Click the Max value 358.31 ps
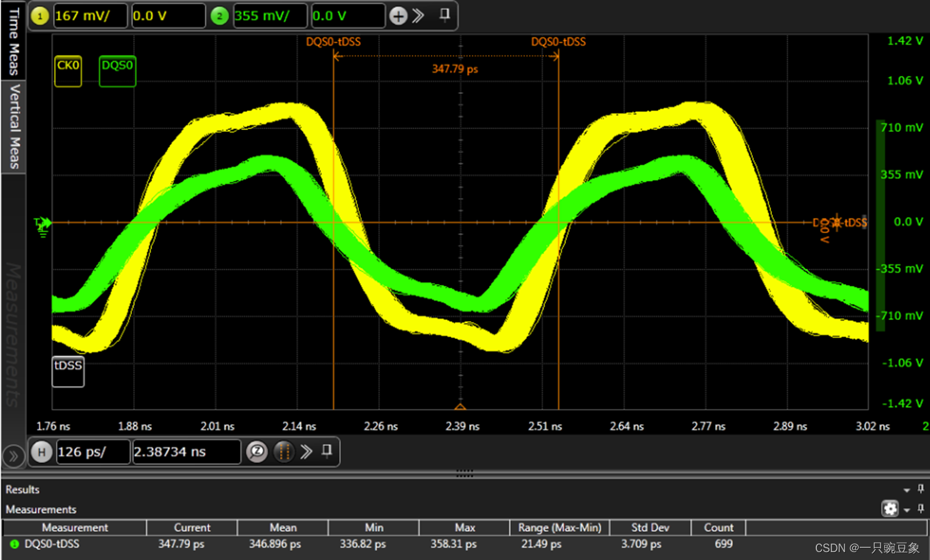This screenshot has width=930, height=560. [x=453, y=544]
